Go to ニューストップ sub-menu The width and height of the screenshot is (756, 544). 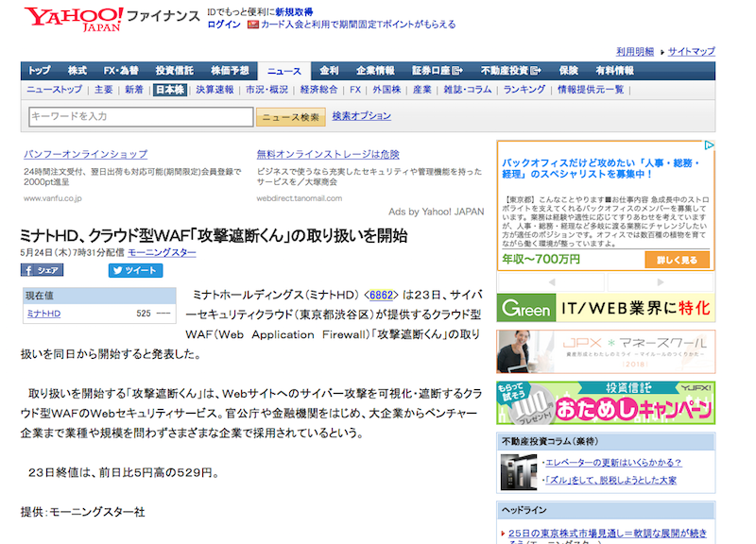point(55,90)
